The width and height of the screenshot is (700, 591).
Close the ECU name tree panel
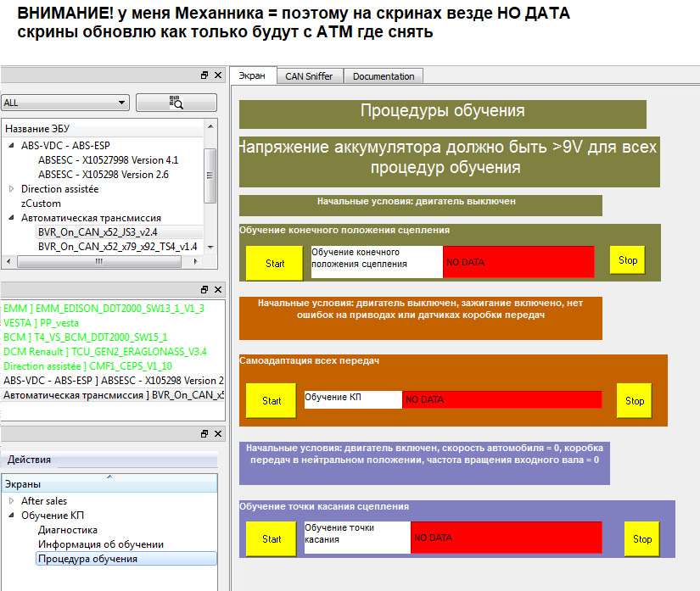[x=218, y=75]
